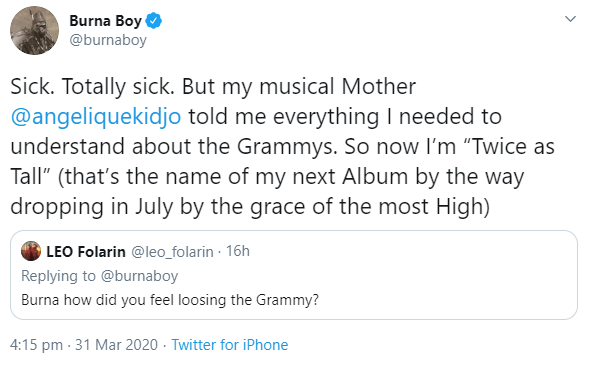Open @burnaboy in the Replying to line
The image size is (592, 368).
pos(139,276)
